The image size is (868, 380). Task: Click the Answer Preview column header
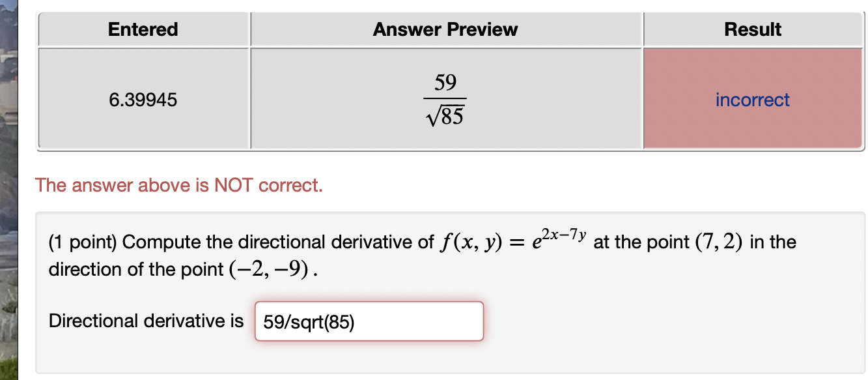(x=445, y=29)
